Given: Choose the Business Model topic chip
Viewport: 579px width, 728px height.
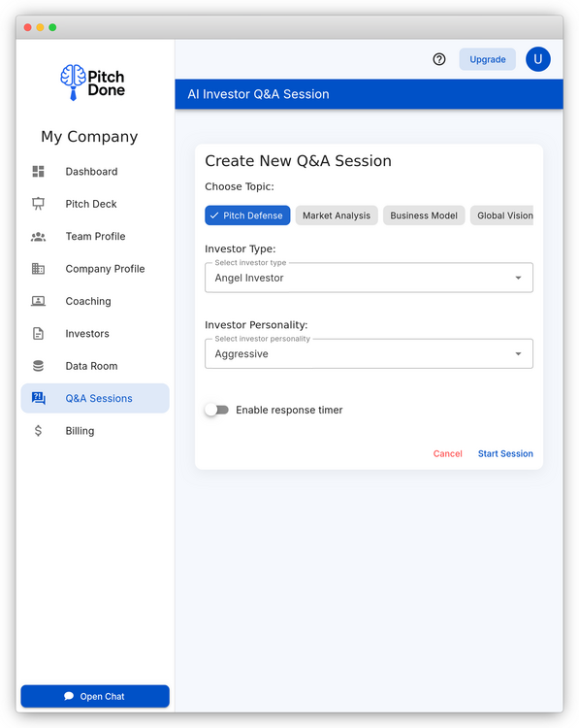Looking at the screenshot, I should click(x=424, y=215).
